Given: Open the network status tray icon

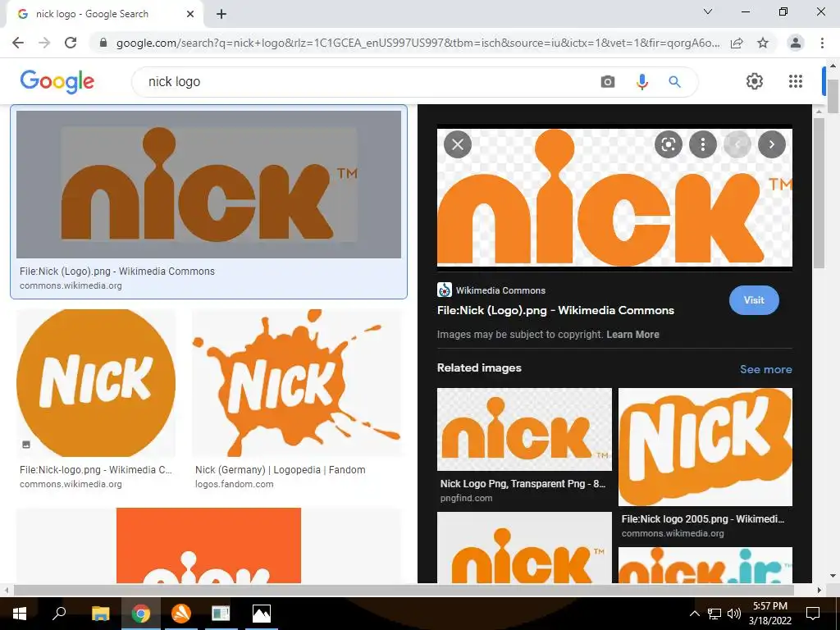Looking at the screenshot, I should 714,614.
